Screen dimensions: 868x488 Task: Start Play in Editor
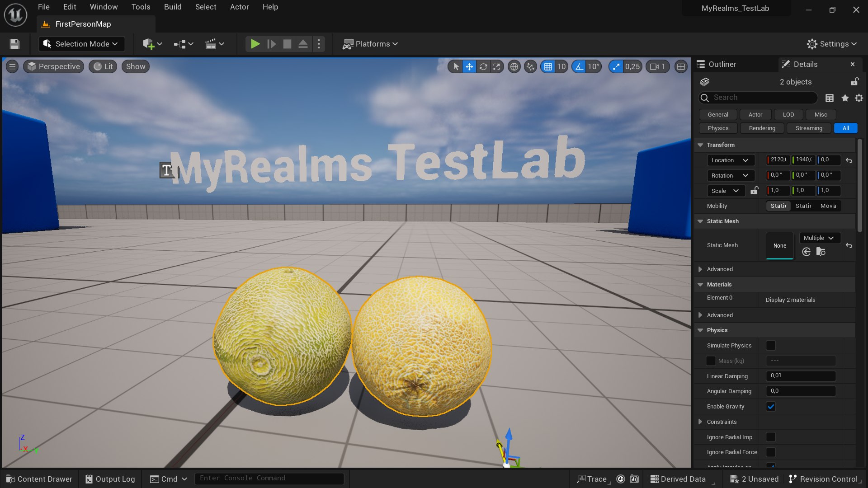pyautogui.click(x=255, y=44)
